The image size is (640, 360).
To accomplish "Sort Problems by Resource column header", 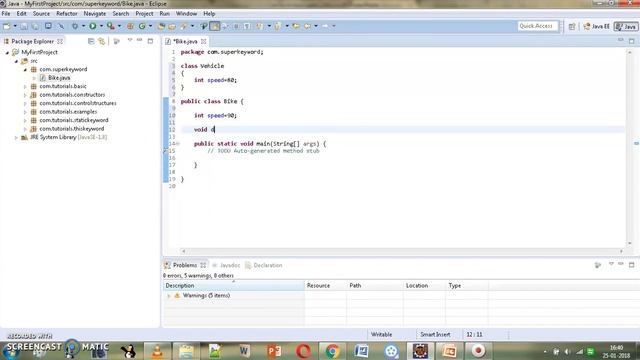I will point(325,286).
